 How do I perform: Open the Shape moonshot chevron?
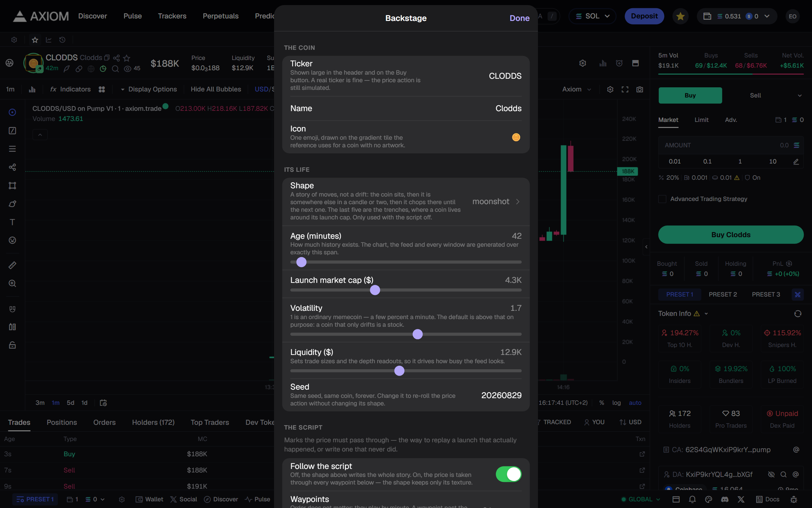(518, 202)
